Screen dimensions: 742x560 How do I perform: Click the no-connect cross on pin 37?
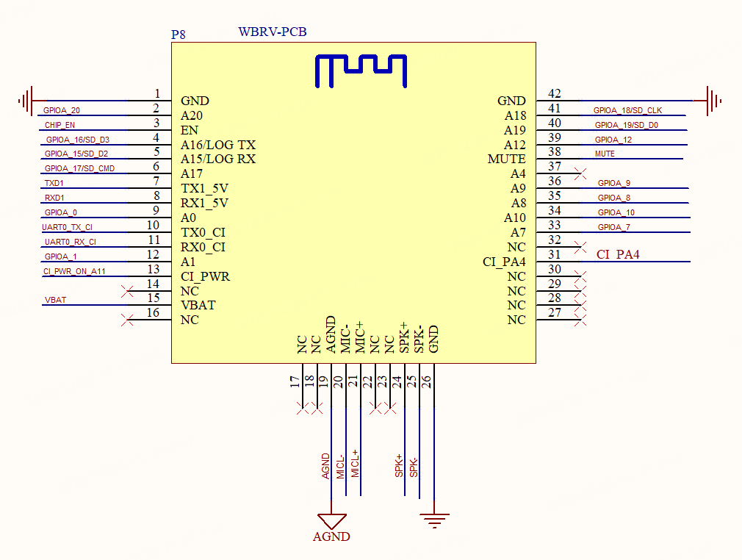click(x=580, y=173)
